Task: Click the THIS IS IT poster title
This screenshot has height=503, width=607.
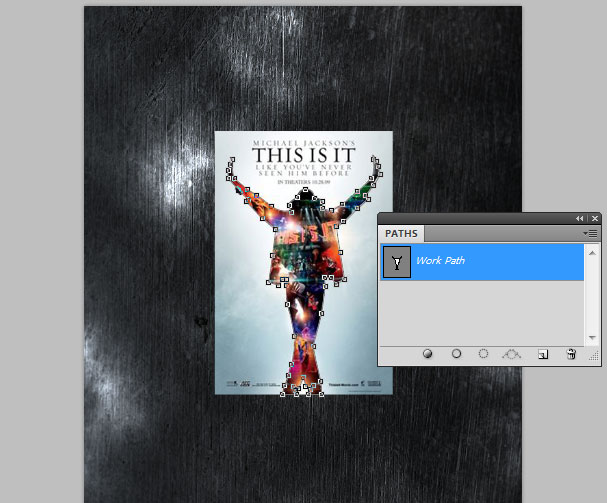Action: click(304, 155)
